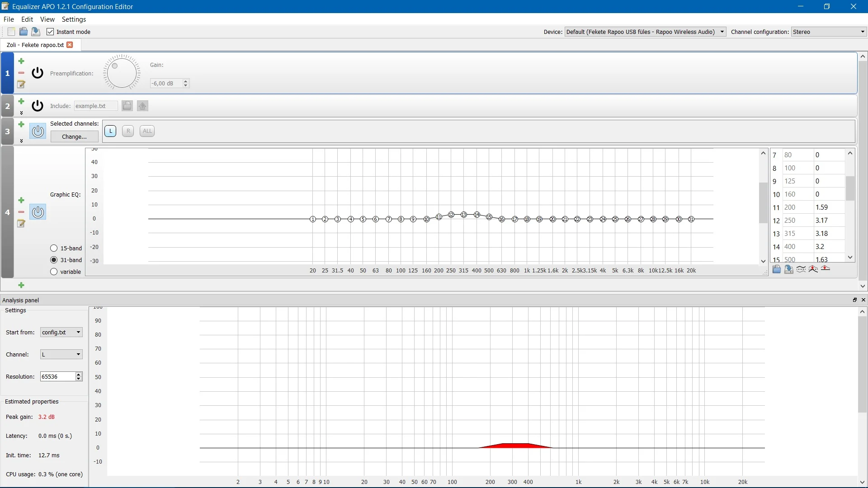
Task: Select variable band radio option
Action: (x=54, y=272)
